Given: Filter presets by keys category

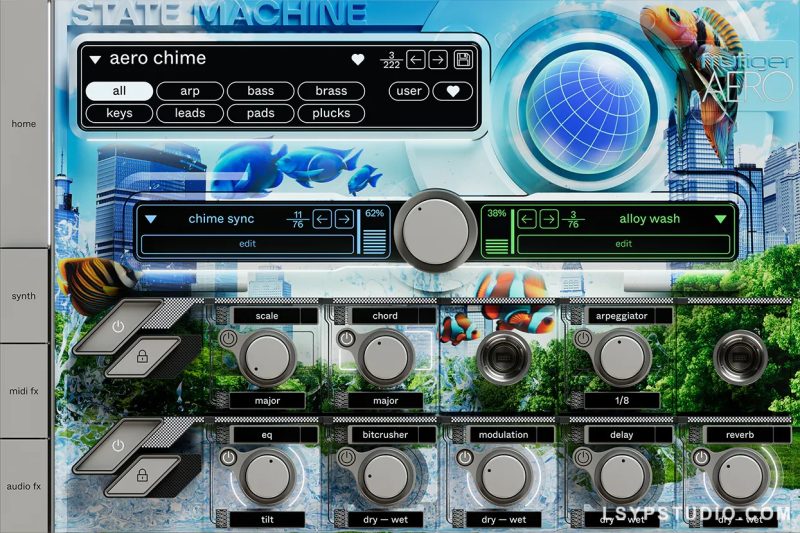Looking at the screenshot, I should (x=119, y=113).
